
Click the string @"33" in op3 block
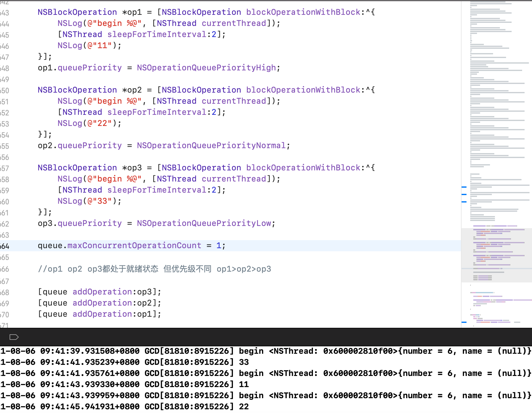click(x=99, y=201)
